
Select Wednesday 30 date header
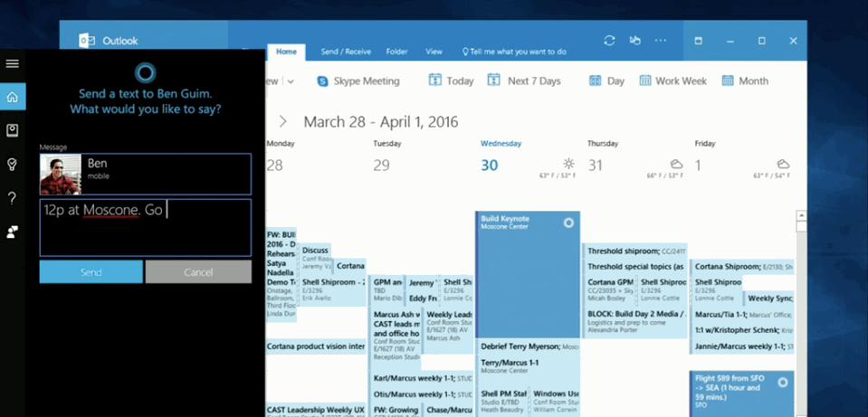490,165
